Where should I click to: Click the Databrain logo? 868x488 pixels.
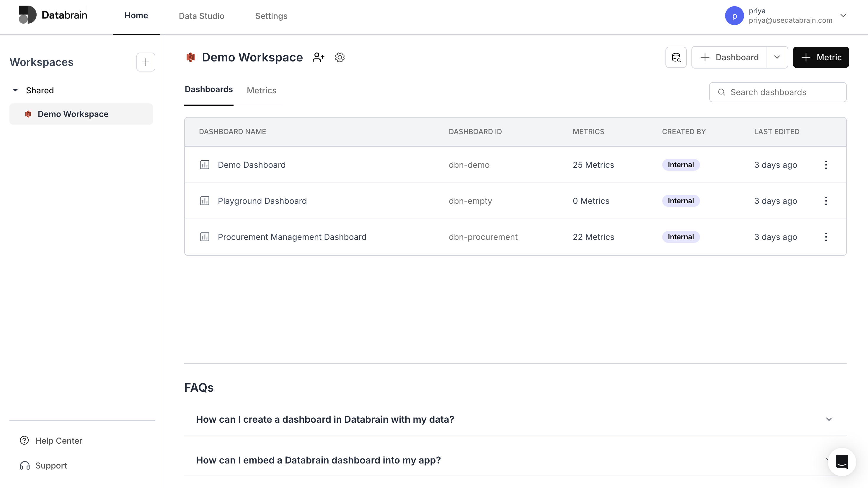pos(53,15)
